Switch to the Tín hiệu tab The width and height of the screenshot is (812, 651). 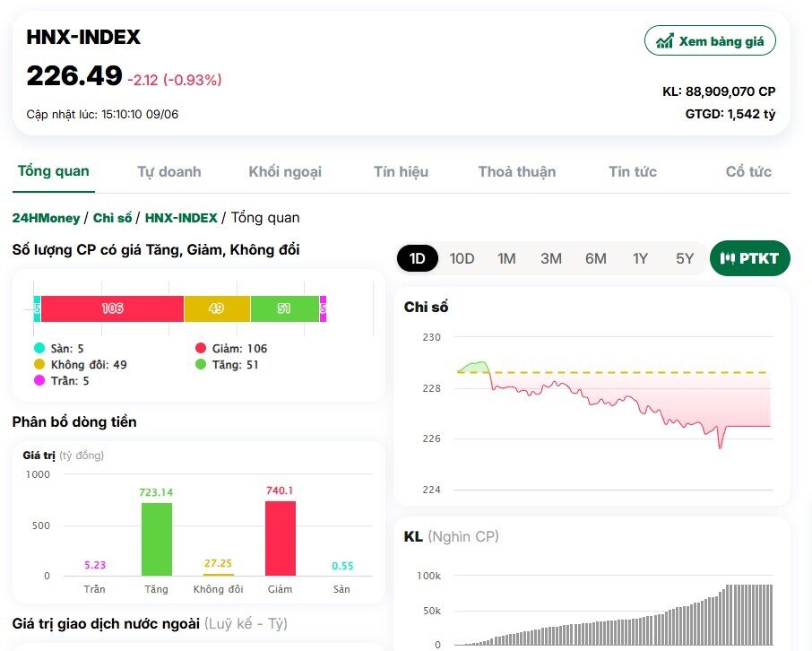[x=401, y=171]
